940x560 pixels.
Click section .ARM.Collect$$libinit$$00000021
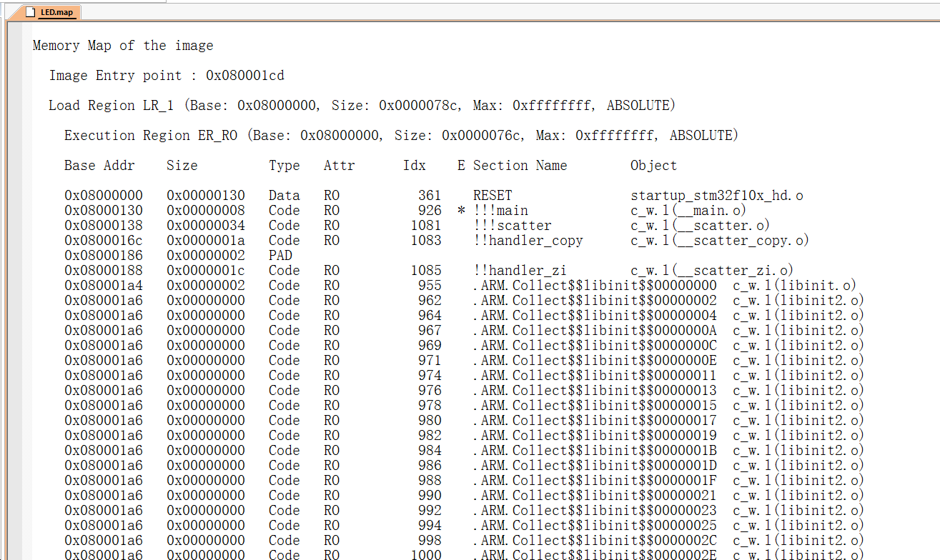click(595, 496)
